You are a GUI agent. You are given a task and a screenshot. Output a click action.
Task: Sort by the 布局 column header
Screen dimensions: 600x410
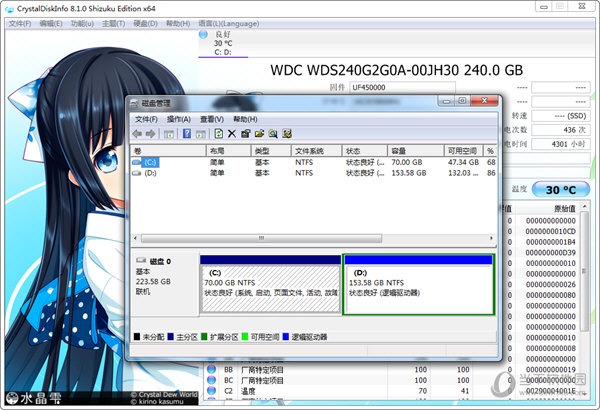228,151
